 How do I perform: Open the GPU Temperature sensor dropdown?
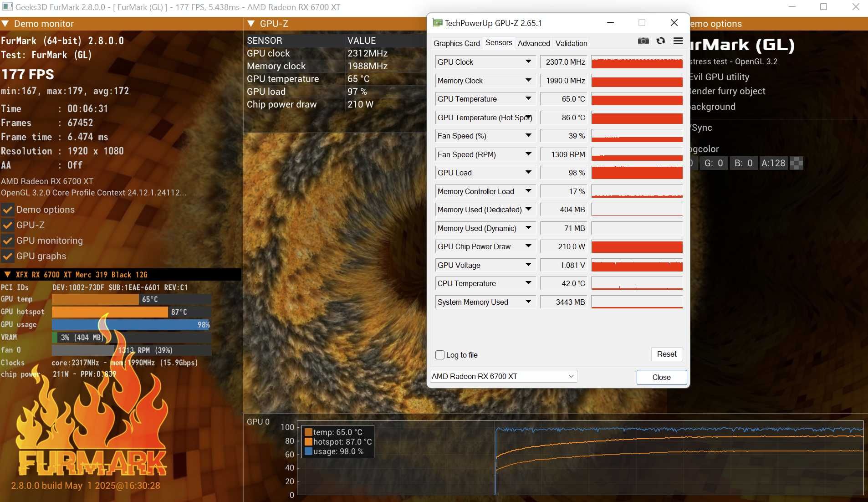[x=528, y=99]
